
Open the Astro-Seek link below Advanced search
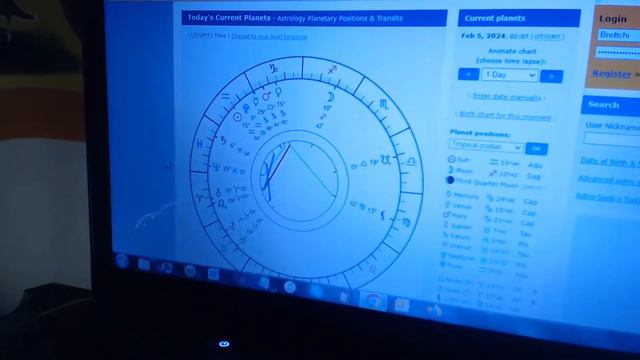pos(608,198)
